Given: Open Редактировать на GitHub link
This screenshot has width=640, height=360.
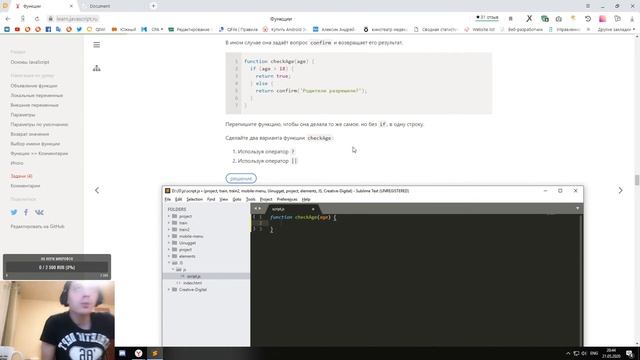Looking at the screenshot, I should [37, 226].
